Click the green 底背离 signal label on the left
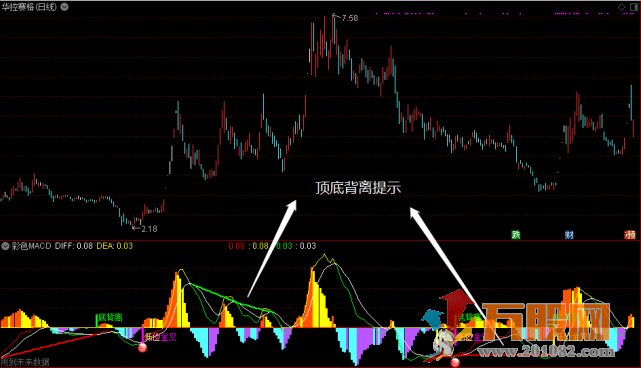 pyautogui.click(x=110, y=317)
